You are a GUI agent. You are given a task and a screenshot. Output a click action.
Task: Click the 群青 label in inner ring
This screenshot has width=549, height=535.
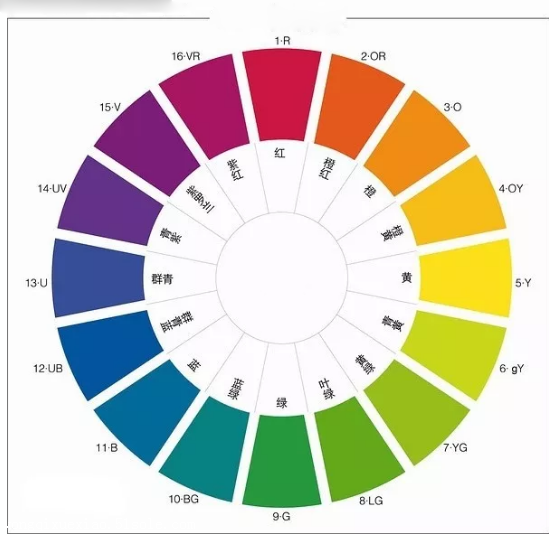point(162,279)
